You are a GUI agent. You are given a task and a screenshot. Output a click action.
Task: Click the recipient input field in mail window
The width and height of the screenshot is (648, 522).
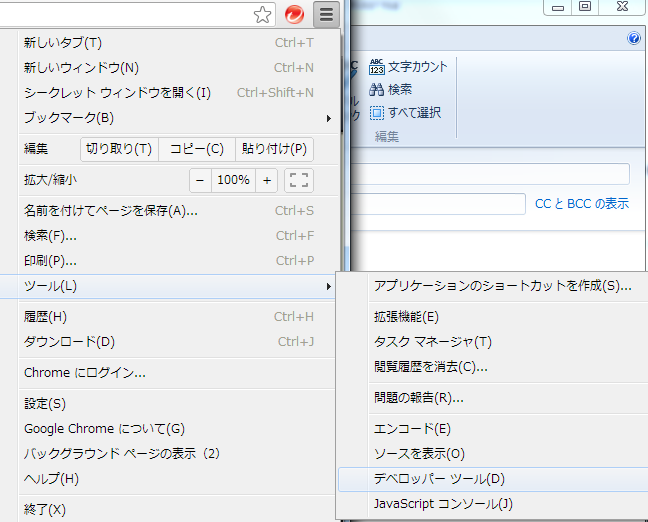point(491,174)
